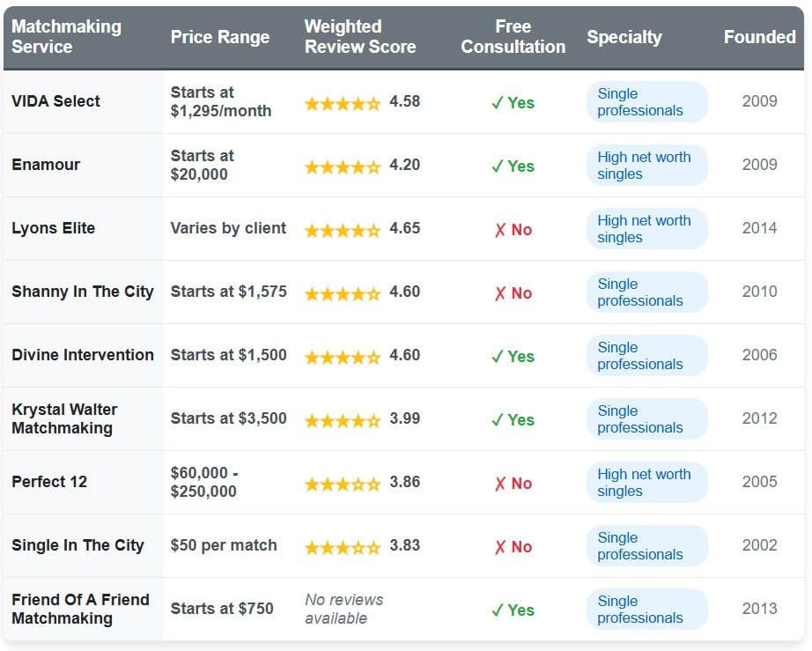Click Perfect 12's star rating icons
The width and height of the screenshot is (812, 651).
pos(343,484)
